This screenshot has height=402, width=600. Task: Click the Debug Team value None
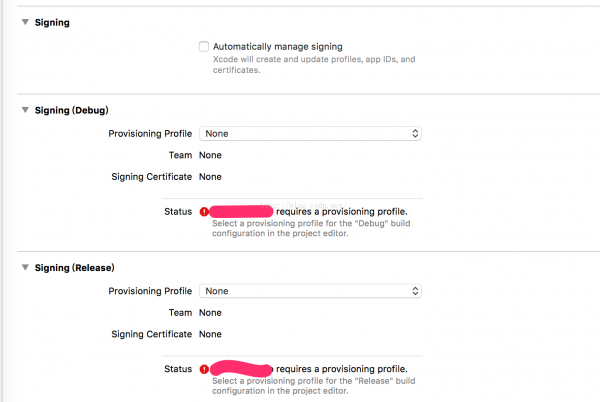click(210, 155)
